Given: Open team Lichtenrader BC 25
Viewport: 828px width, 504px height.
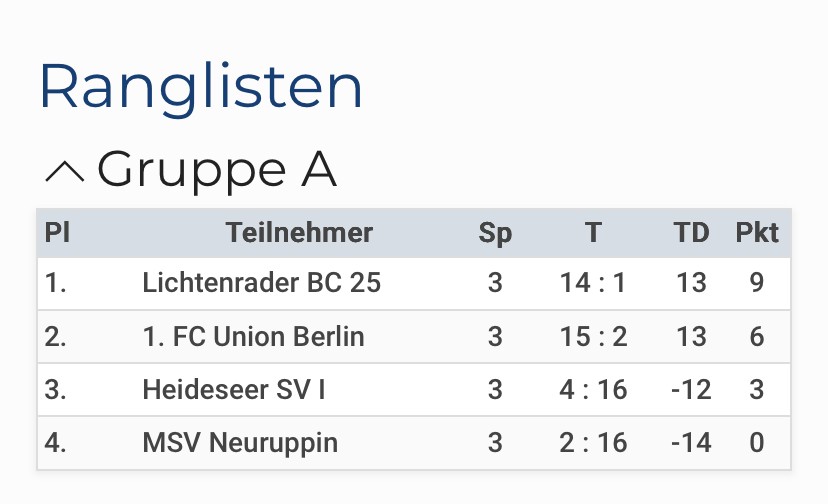Looking at the screenshot, I should pos(261,283).
